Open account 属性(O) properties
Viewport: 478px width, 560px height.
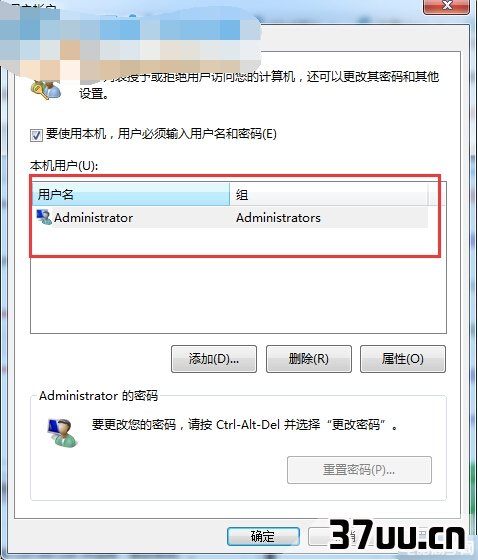pyautogui.click(x=403, y=359)
